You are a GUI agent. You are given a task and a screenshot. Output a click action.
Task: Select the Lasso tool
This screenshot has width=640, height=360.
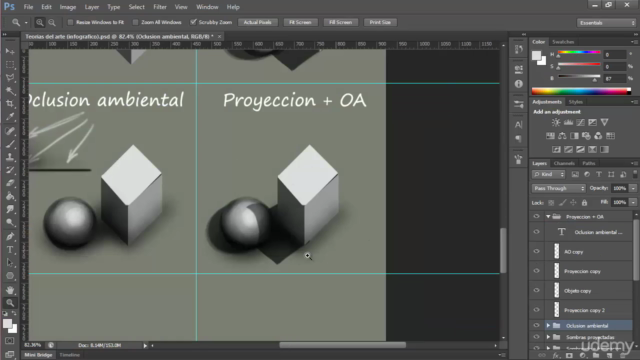10,78
